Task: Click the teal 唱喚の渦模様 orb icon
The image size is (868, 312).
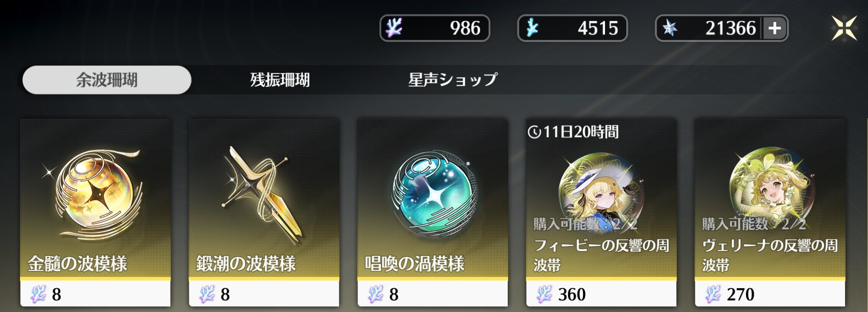Action: tap(433, 194)
